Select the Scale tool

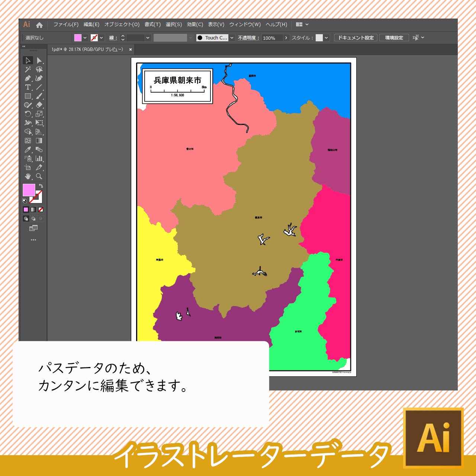39,114
